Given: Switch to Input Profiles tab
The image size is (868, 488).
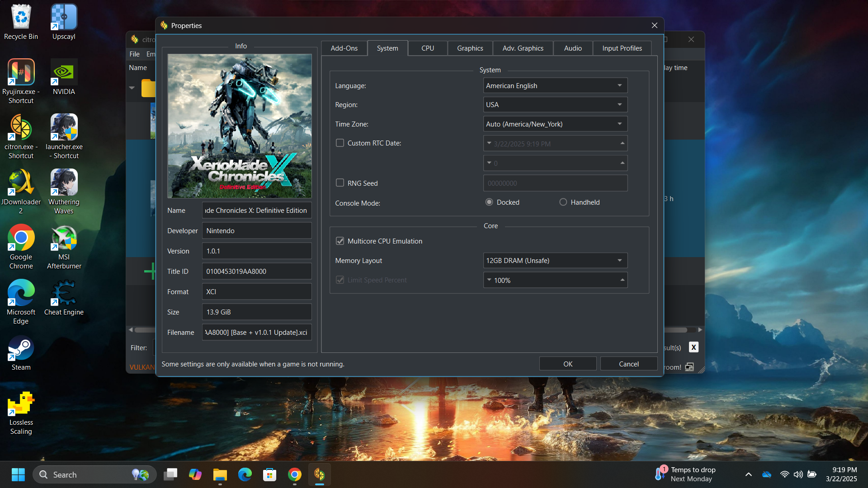Looking at the screenshot, I should coord(622,48).
